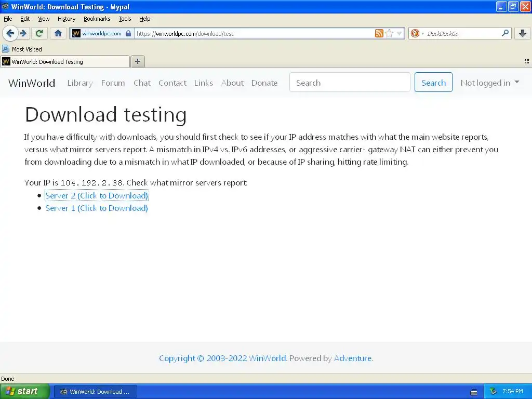
Task: Click the WinWorld: Download taskbar button
Action: 96,392
